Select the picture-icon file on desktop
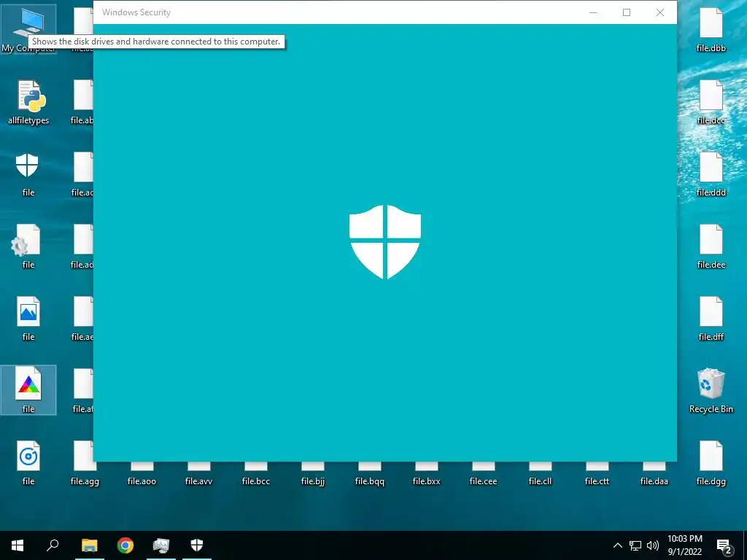The height and width of the screenshot is (560, 747). (28, 319)
